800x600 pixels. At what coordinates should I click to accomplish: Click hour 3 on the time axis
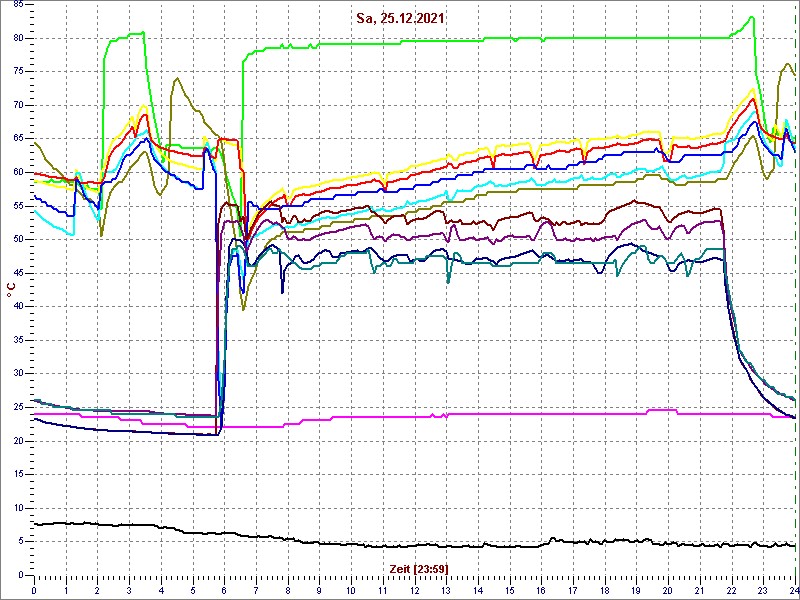coord(129,589)
